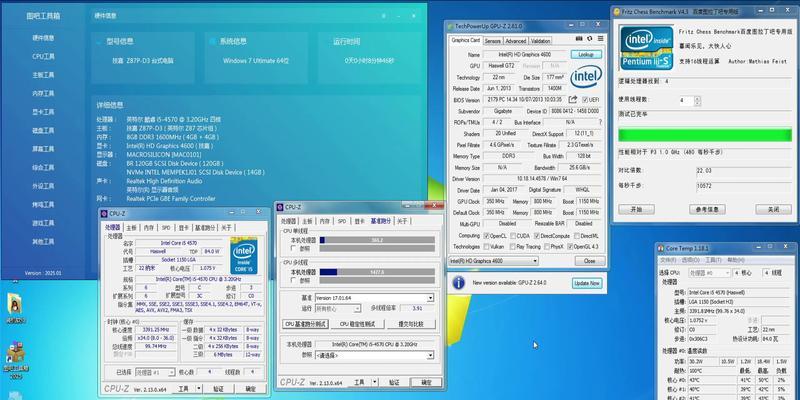This screenshot has width=800, height=400.
Task: Select CPU工具 in the toolbox sidebar
Action: [x=43, y=56]
